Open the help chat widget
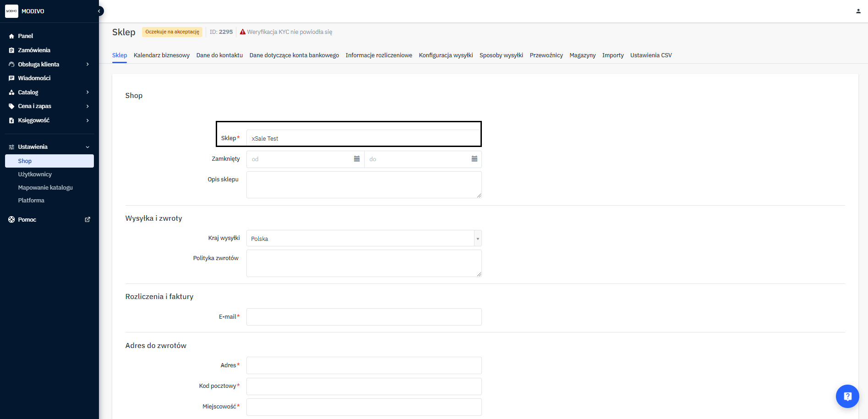 click(x=847, y=396)
